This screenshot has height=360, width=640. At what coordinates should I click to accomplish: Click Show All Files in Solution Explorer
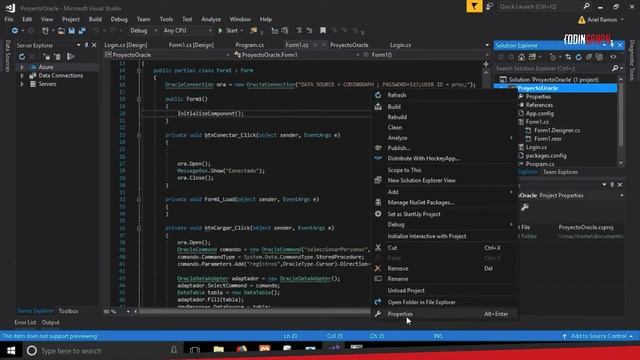(599, 57)
